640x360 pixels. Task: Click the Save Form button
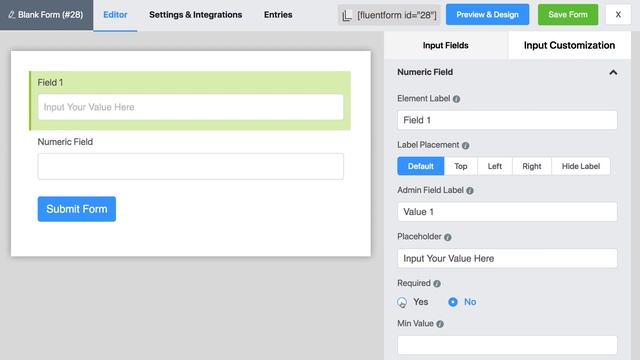[x=568, y=15]
